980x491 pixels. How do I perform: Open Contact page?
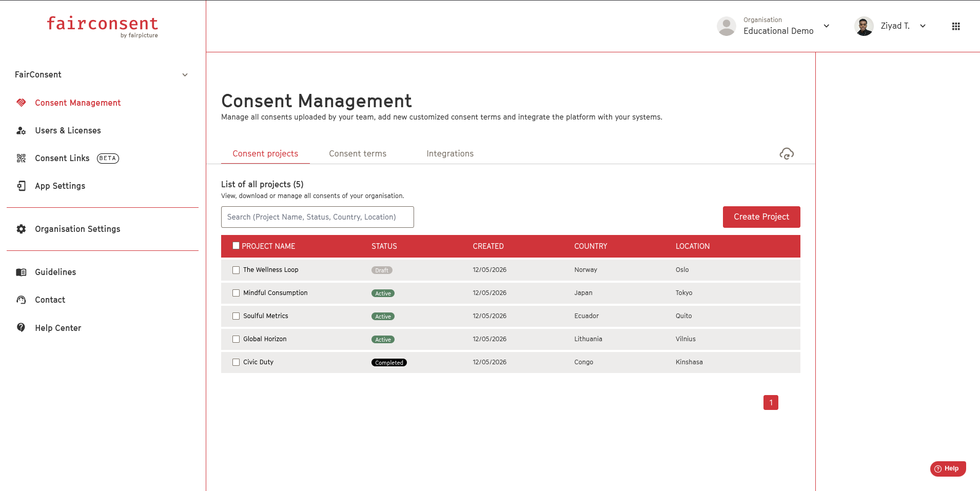(x=50, y=300)
